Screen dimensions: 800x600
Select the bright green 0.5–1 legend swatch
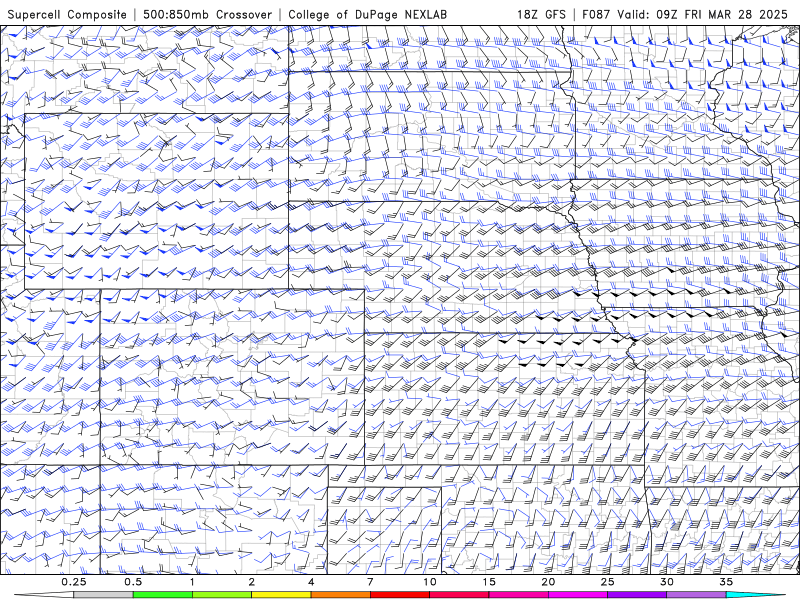[162, 595]
